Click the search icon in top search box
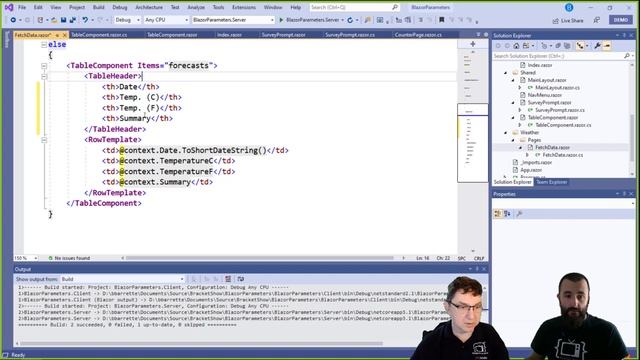Image resolution: width=640 pixels, height=360 pixels. (395, 7)
